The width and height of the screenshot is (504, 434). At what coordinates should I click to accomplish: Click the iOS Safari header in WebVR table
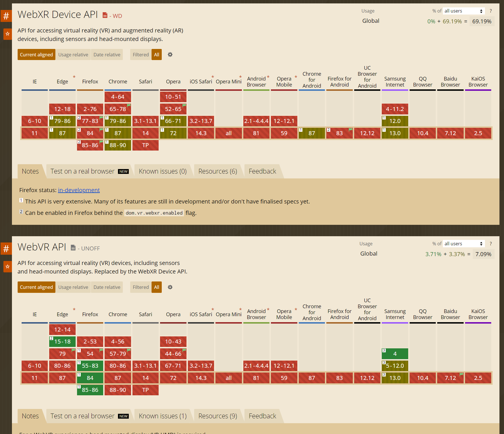tap(201, 314)
